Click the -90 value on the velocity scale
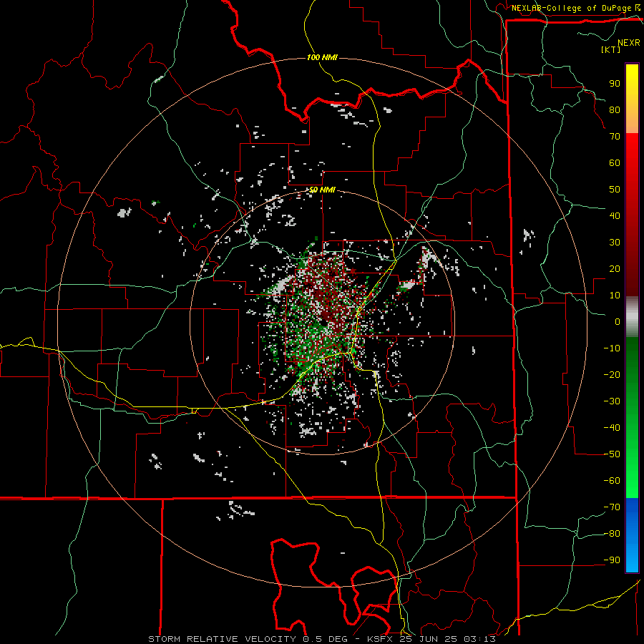644x644 pixels. tap(612, 560)
